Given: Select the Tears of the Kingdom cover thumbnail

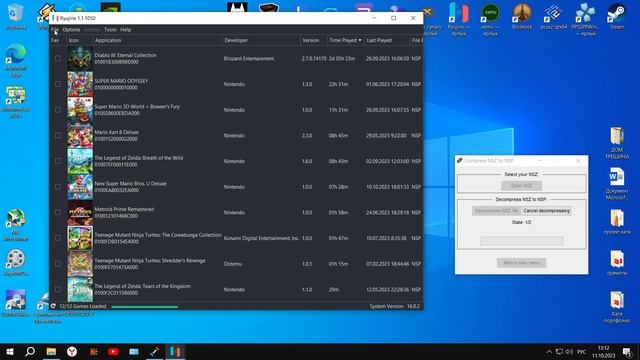Looking at the screenshot, I should 80,289.
